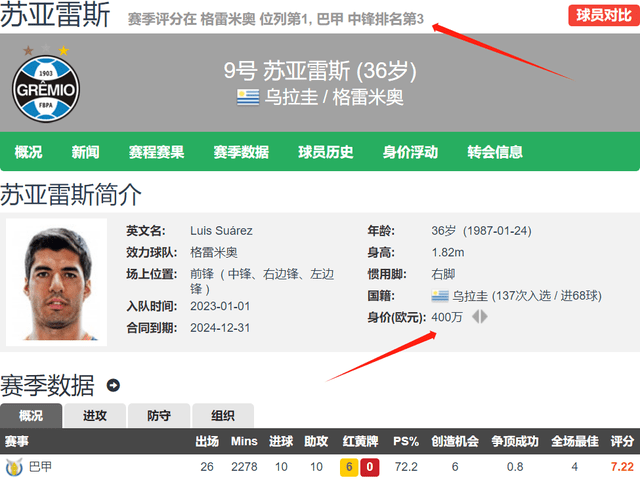Click the contract expiry date 2024-12-31

pyautogui.click(x=220, y=328)
